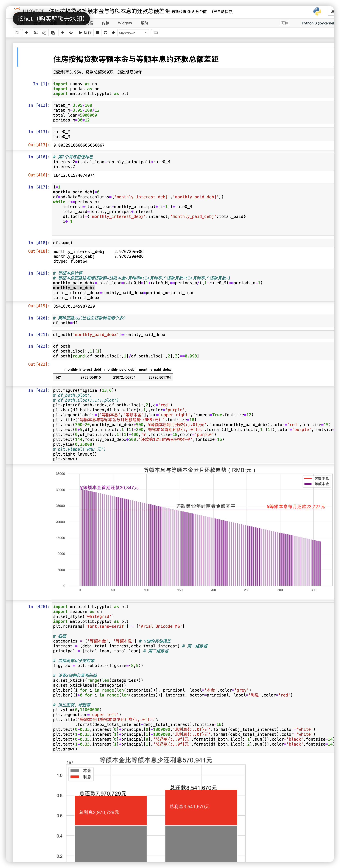
Task: Move selected cell up
Action: click(63, 33)
